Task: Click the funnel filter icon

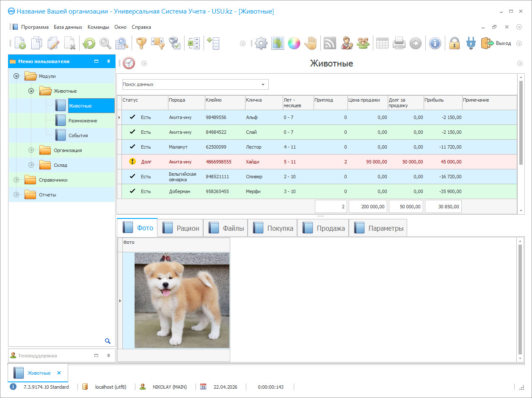Action: (141, 43)
